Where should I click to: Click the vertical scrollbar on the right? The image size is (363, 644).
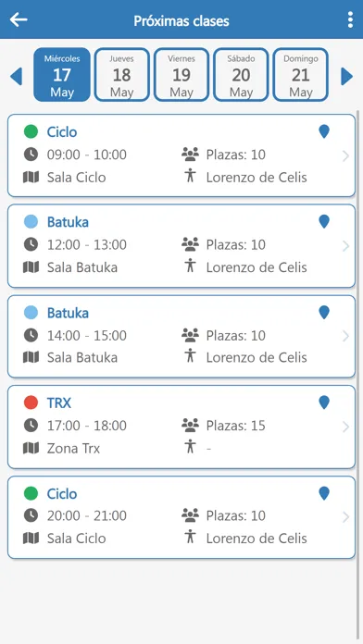[x=358, y=369]
